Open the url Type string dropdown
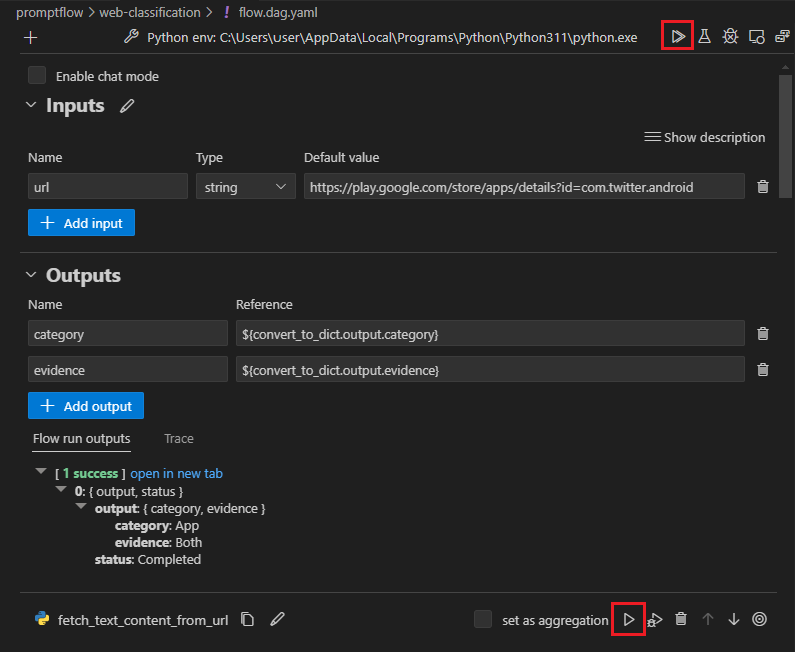Screen dimensions: 795x652 (x=245, y=187)
